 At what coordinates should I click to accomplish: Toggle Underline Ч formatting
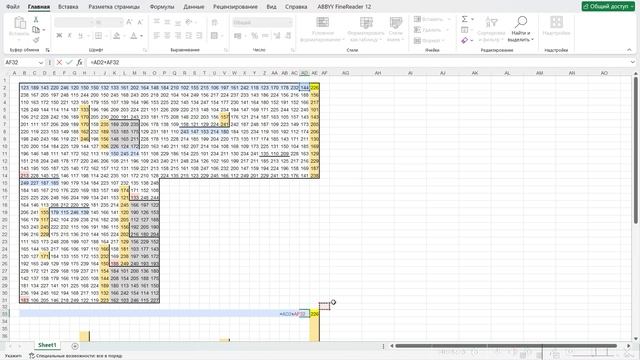(x=80, y=36)
